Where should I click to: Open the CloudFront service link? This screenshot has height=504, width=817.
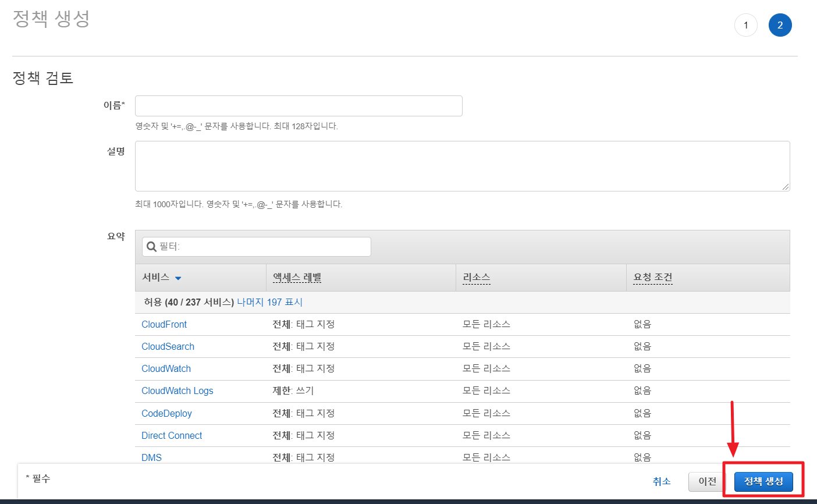point(164,324)
